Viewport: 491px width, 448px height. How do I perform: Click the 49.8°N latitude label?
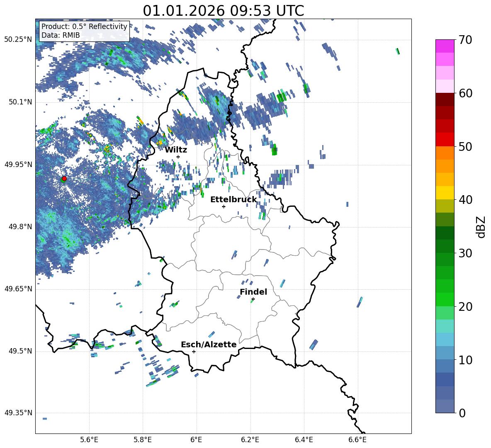pos(20,227)
